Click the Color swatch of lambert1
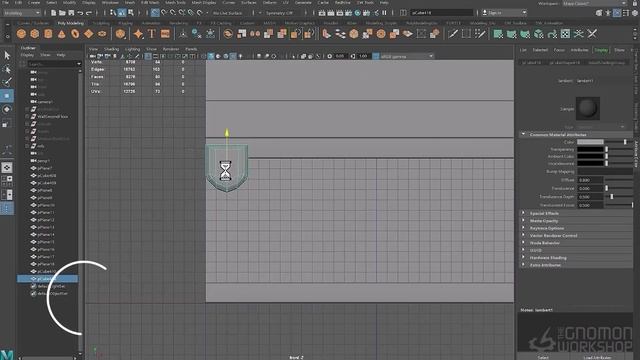Image resolution: width=640 pixels, height=360 pixels. tap(590, 142)
